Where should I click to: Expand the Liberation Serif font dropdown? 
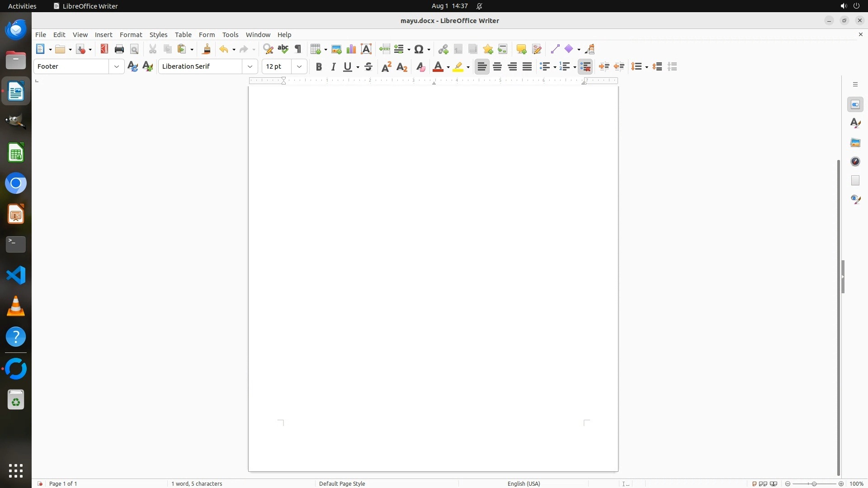tap(250, 67)
